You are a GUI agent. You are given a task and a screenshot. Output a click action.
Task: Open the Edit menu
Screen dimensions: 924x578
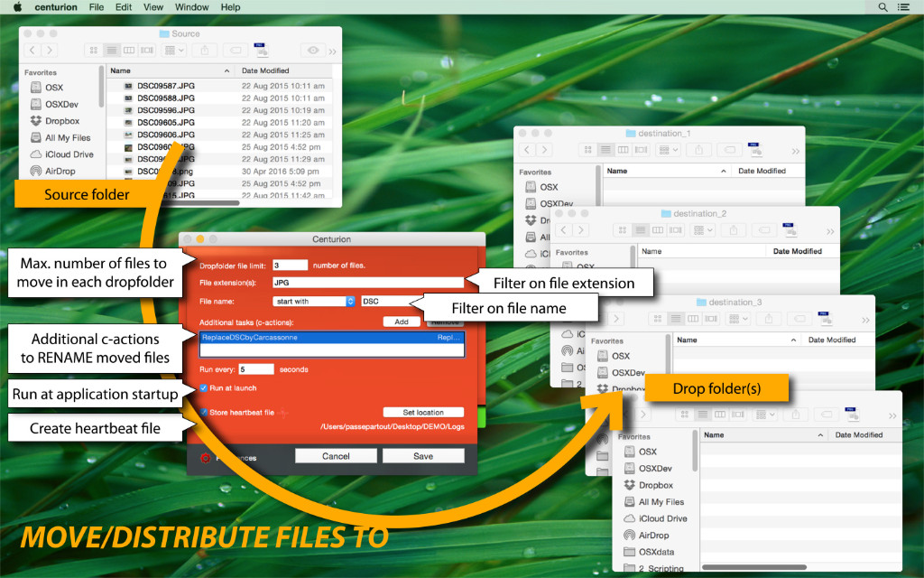point(124,7)
